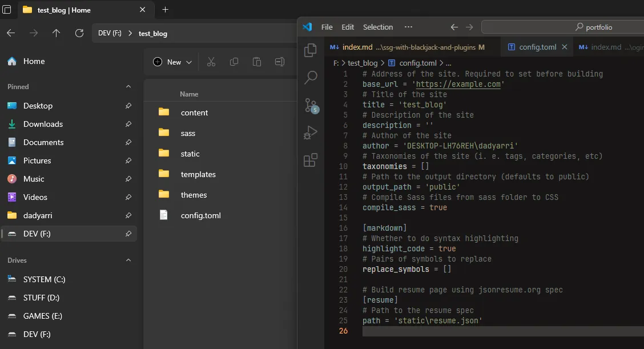This screenshot has width=644, height=349.
Task: Unpin Downloads from the sidebar
Action: 128,124
